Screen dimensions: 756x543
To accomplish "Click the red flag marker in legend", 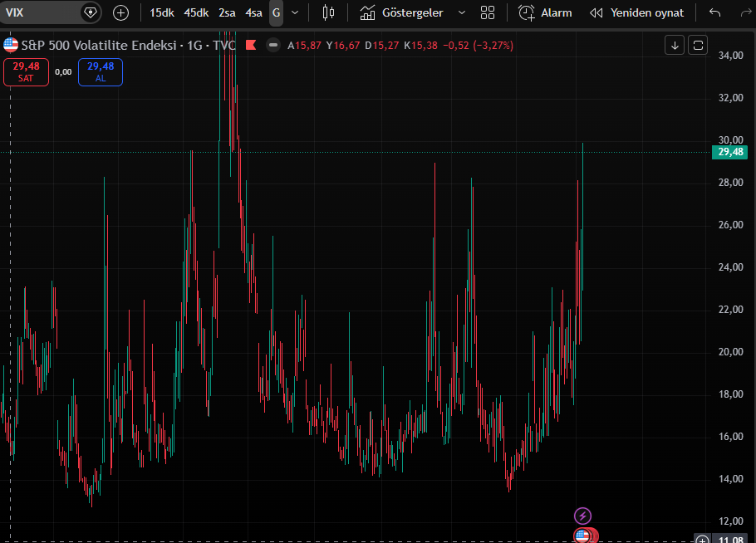I will (251, 46).
